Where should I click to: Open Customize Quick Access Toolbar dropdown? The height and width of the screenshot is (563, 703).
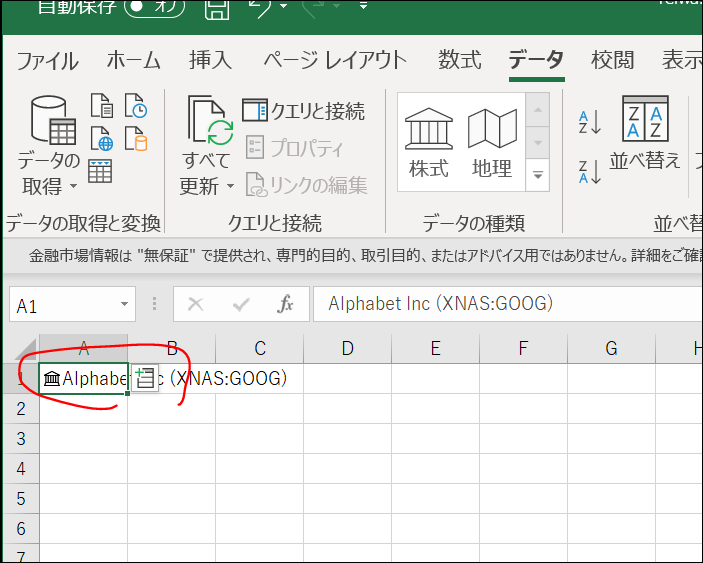click(x=363, y=6)
